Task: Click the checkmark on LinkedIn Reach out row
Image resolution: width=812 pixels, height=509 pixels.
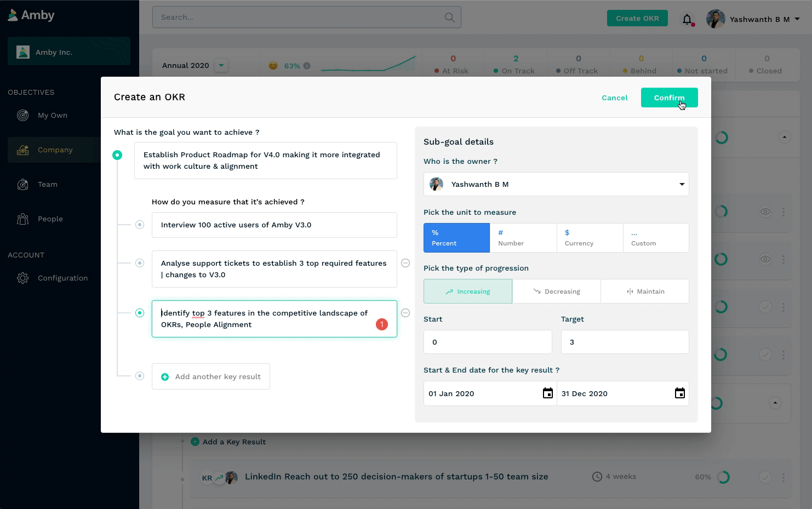Action: pos(765,477)
